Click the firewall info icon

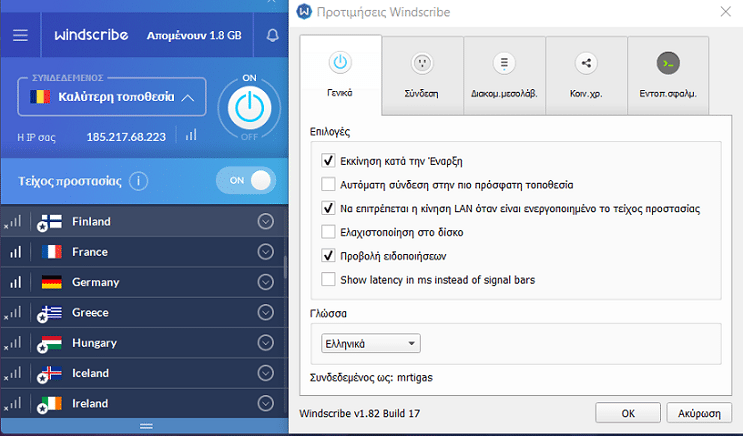point(138,181)
